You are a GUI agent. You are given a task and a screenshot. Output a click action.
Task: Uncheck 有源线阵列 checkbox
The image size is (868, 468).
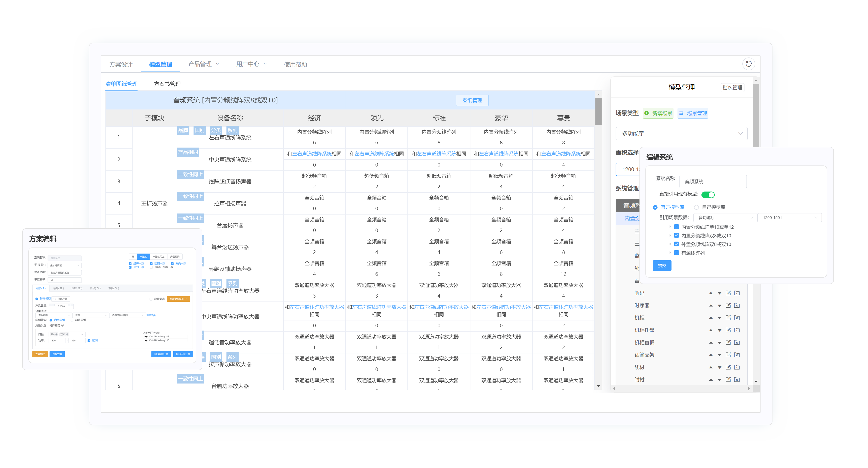click(x=676, y=253)
